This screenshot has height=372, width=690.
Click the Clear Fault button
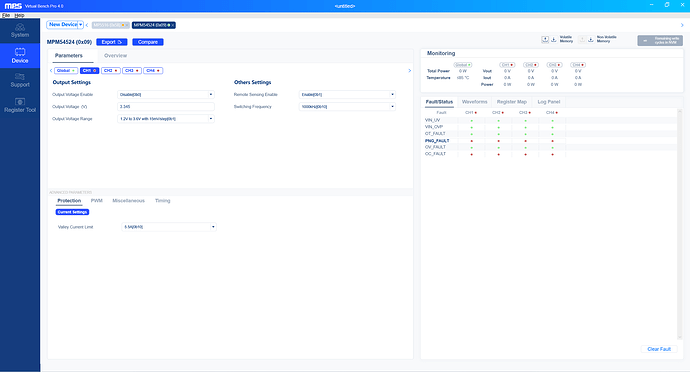[x=659, y=349]
